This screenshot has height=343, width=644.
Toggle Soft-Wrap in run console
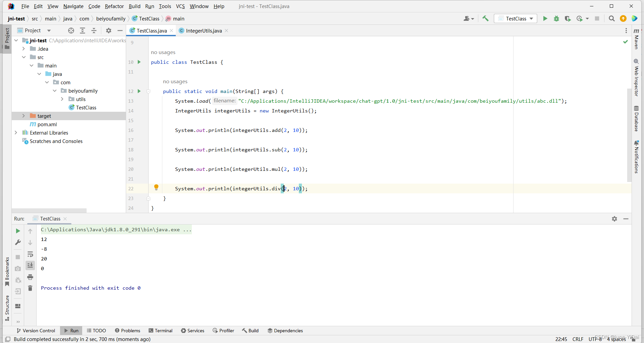pyautogui.click(x=30, y=254)
